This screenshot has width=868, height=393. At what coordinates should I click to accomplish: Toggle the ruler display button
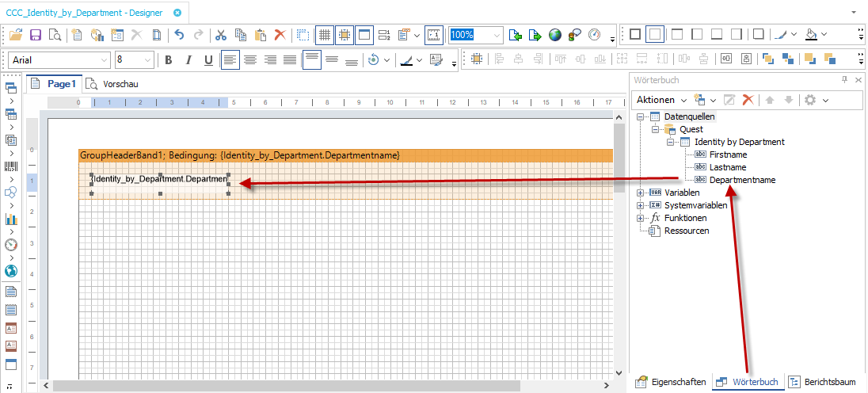pyautogui.click(x=434, y=35)
